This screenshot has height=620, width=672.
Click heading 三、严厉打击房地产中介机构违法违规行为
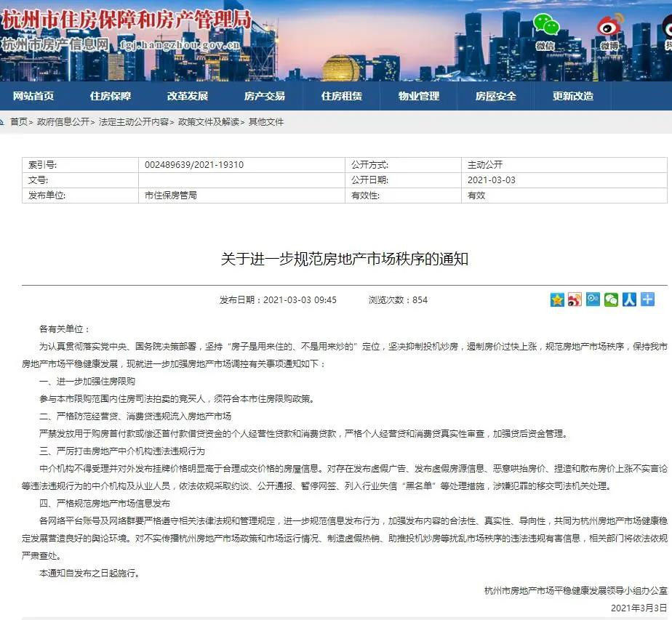click(x=122, y=451)
